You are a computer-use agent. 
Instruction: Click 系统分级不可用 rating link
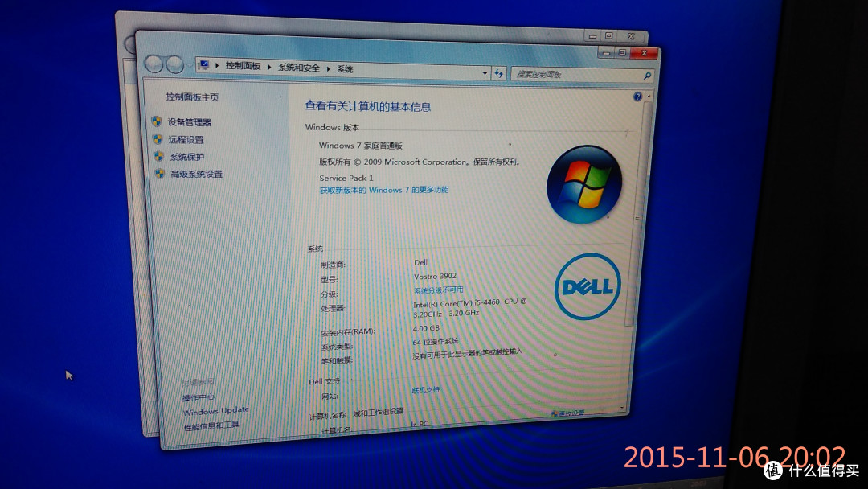point(439,290)
